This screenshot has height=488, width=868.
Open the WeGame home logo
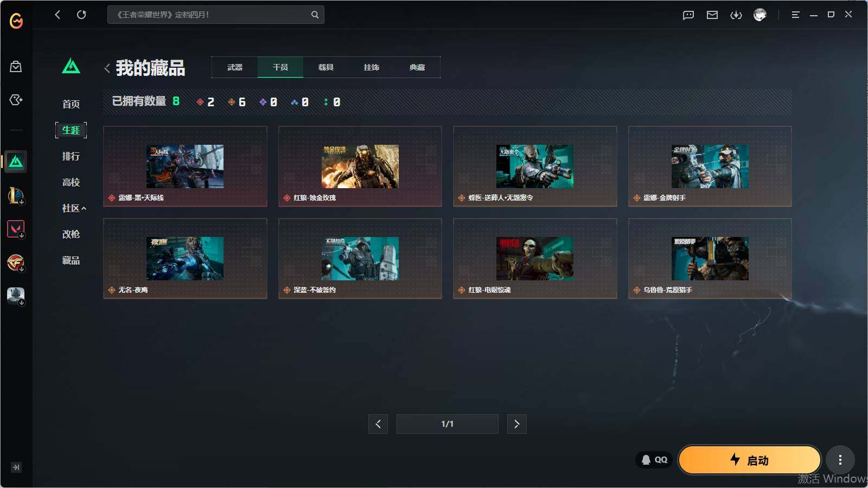coord(16,21)
